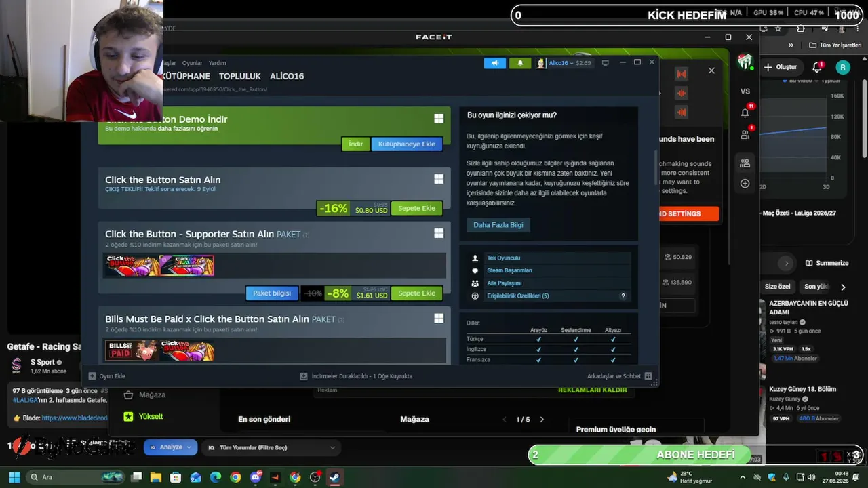Open the Yardım menu in Steam
The image size is (868, 488).
tap(217, 63)
